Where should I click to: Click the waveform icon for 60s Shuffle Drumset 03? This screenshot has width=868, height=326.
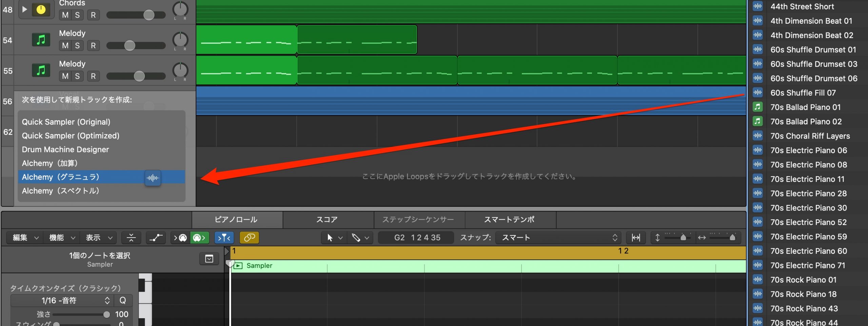pyautogui.click(x=757, y=64)
